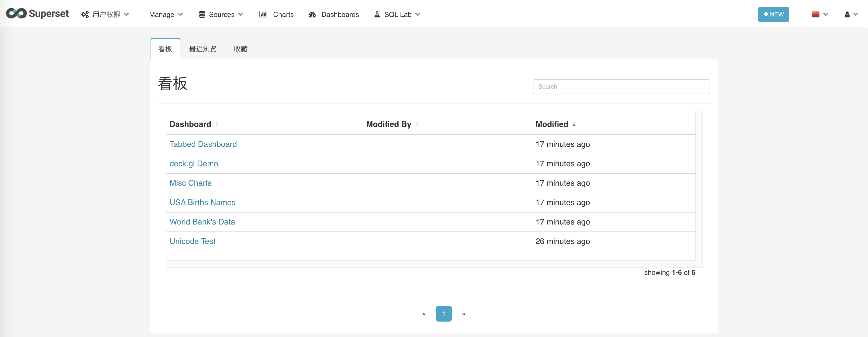
Task: Switch to the 收藏 tab
Action: (x=241, y=49)
